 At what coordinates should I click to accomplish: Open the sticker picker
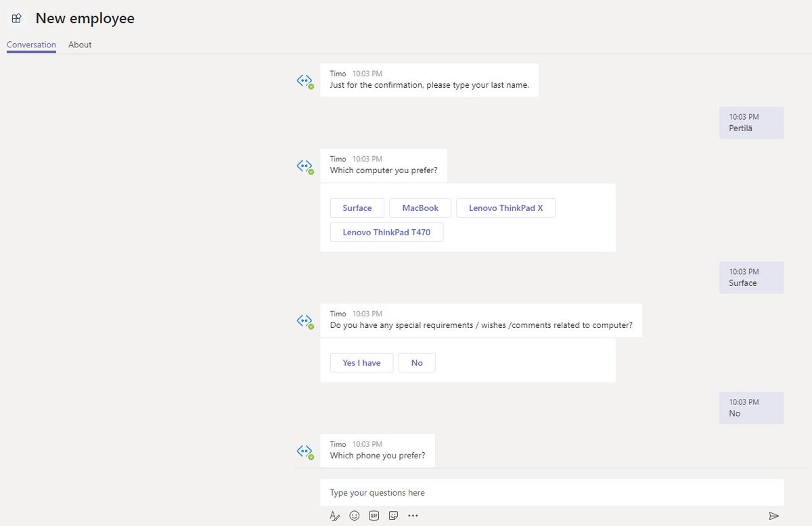[393, 515]
